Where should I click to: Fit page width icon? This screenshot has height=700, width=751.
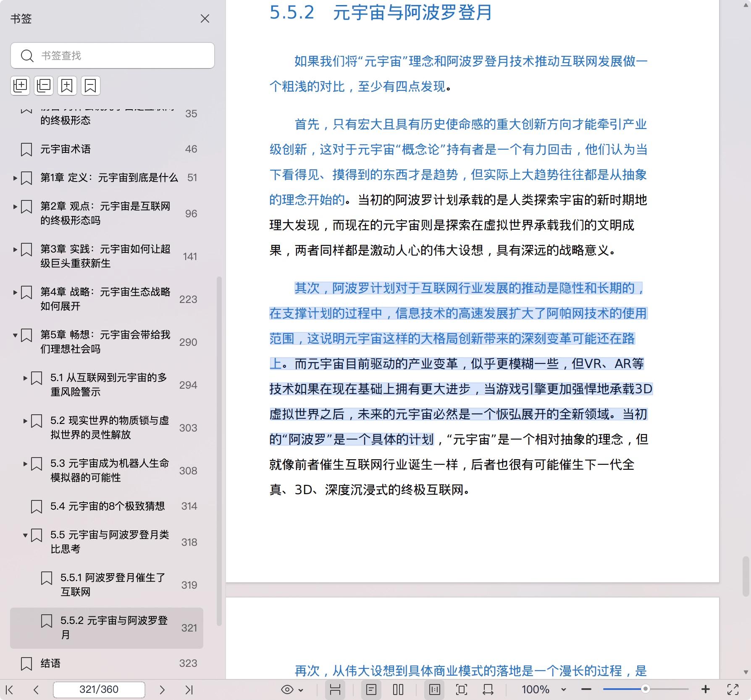(488, 689)
